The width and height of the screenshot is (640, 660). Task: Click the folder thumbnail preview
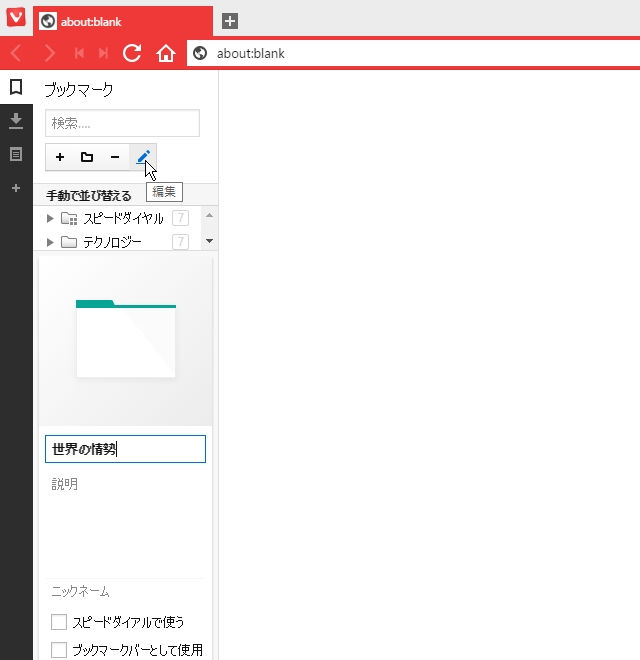(125, 341)
